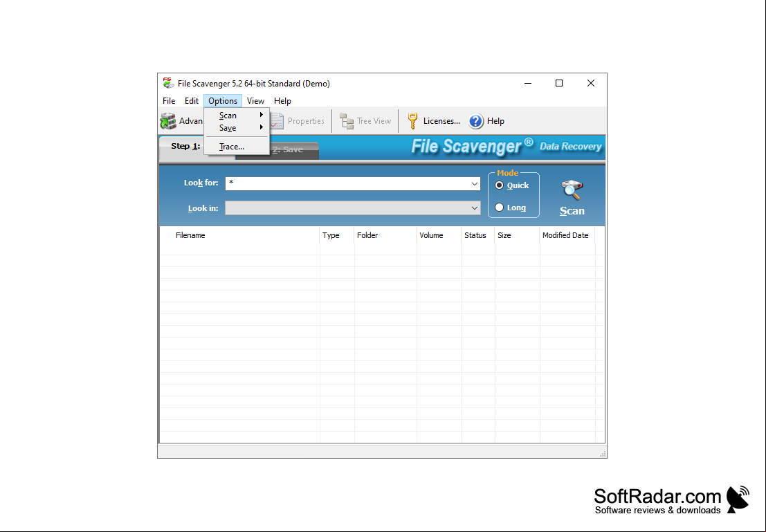Click the Properties toolbar icon
This screenshot has width=766, height=532.
(277, 121)
